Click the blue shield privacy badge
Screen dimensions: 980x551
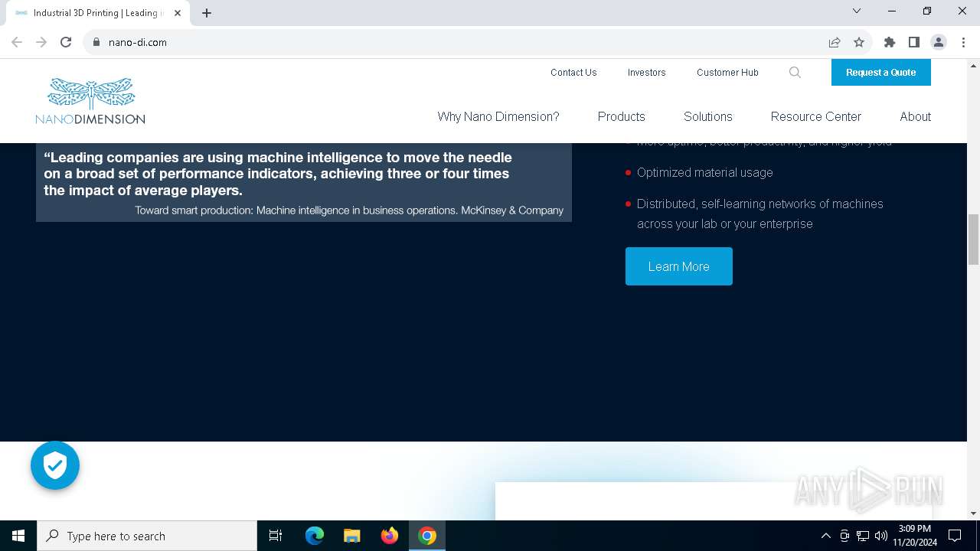click(x=55, y=465)
